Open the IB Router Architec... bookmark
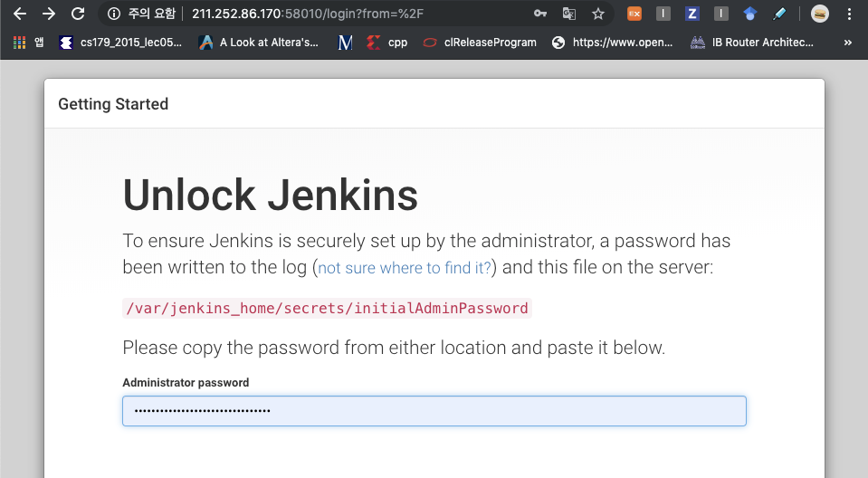868x478 pixels. pos(752,42)
